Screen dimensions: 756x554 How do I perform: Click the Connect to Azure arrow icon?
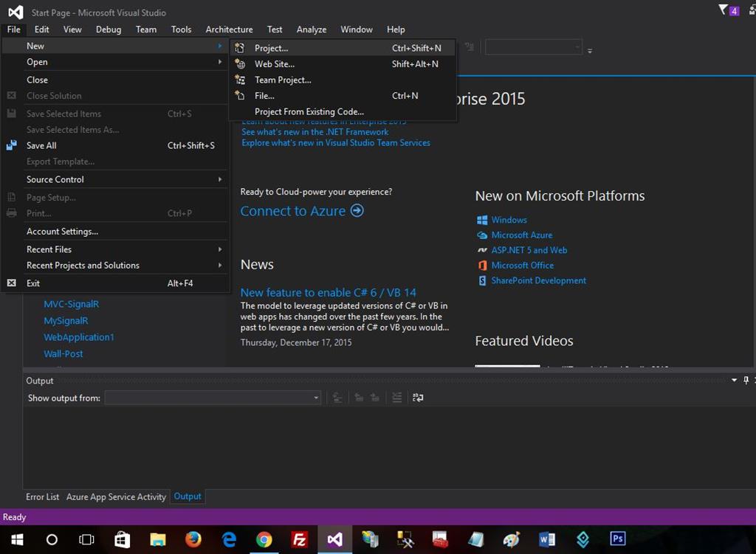357,211
